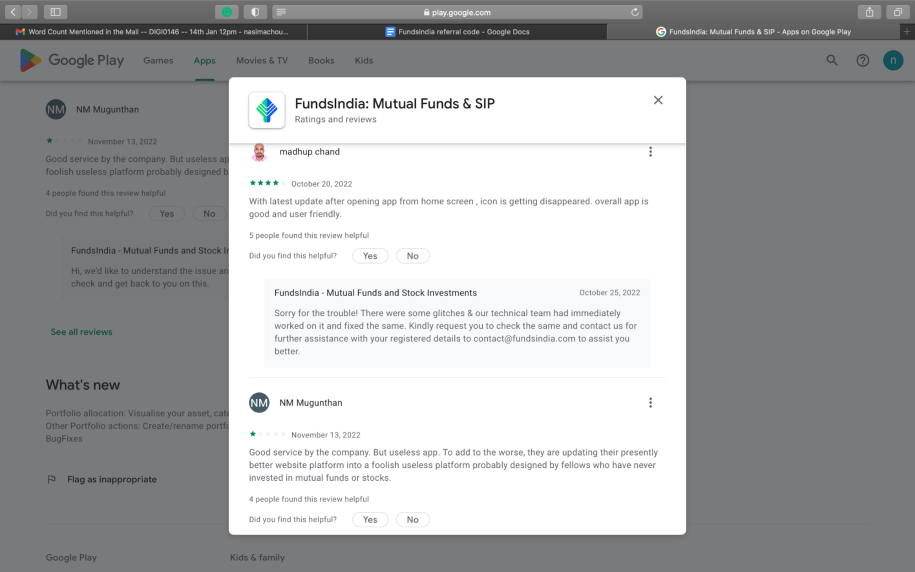Click the four-star rating of madhup chand
Screen dimensions: 915x572
point(268,183)
